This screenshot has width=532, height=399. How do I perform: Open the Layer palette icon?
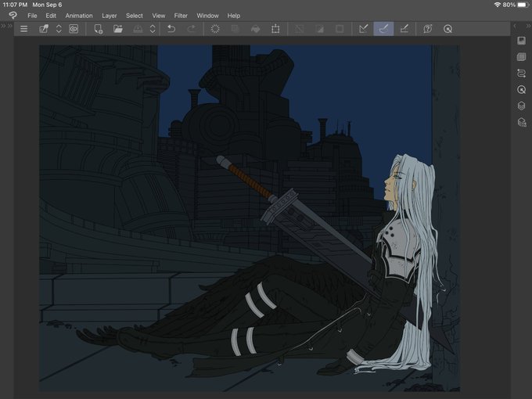pyautogui.click(x=522, y=106)
